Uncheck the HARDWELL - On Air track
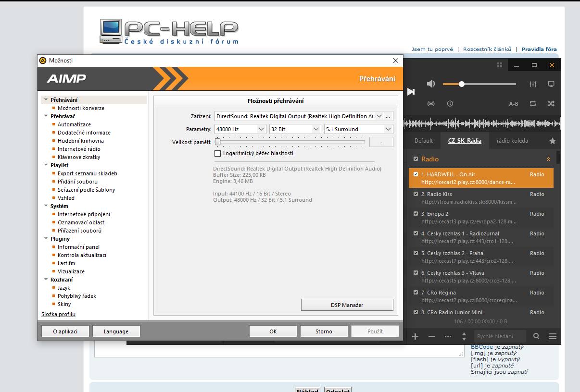The width and height of the screenshot is (580, 392). click(416, 174)
